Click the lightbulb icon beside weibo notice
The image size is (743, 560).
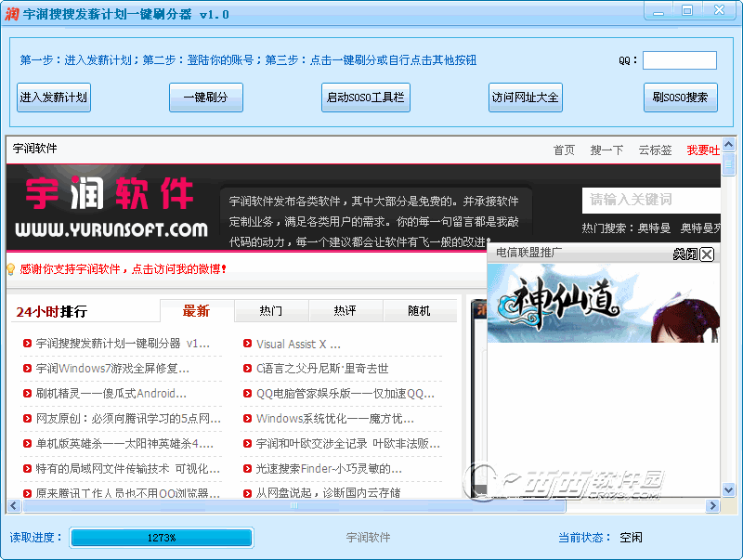11,269
